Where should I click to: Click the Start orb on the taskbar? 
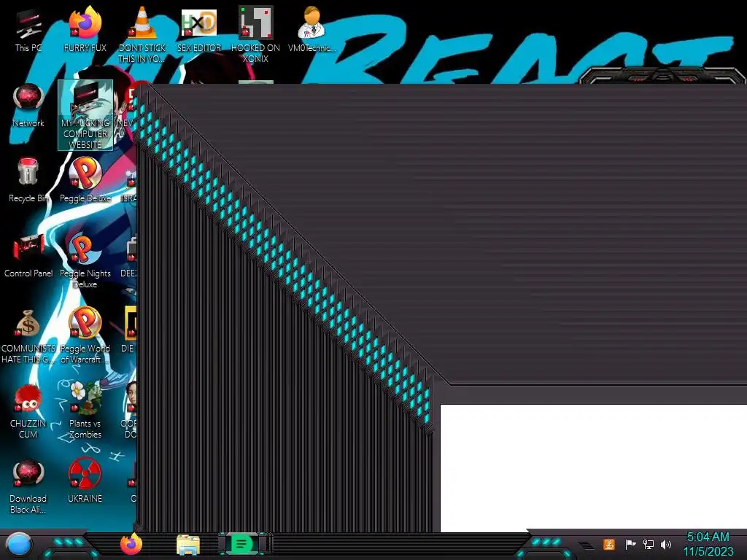[19, 545]
